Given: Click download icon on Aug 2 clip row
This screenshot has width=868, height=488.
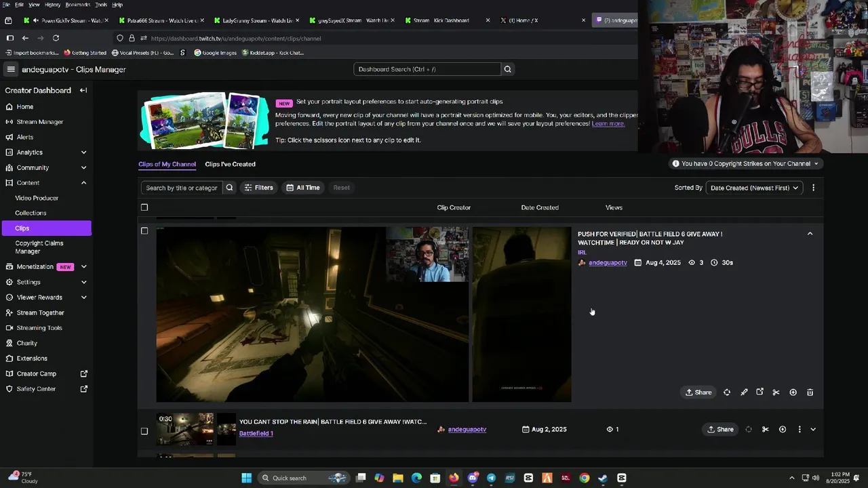Looking at the screenshot, I should [x=783, y=429].
